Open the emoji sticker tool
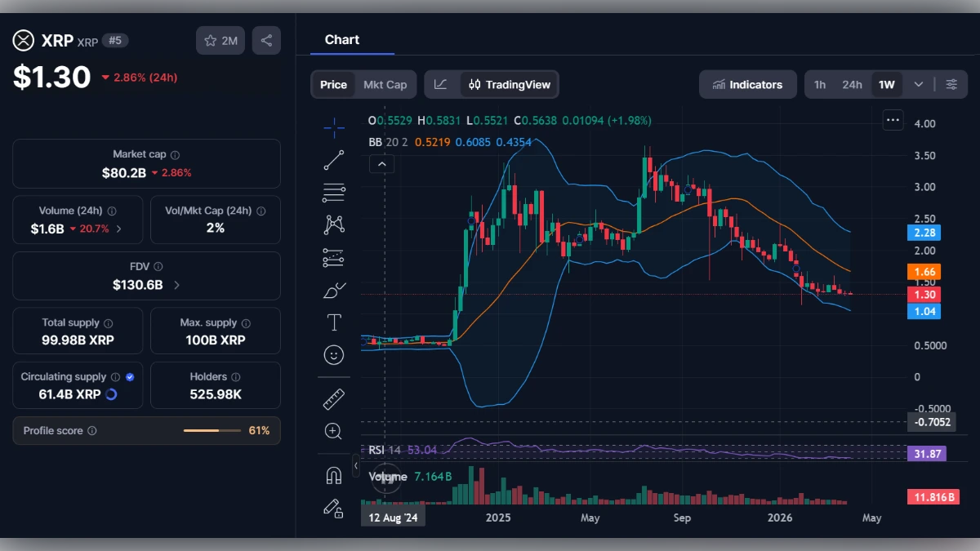 coord(333,354)
